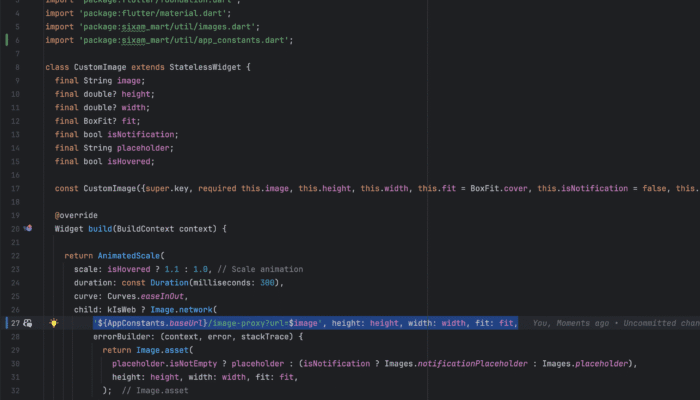Click the class name CustomImage on line 8
The height and width of the screenshot is (400, 700).
[x=100, y=67]
